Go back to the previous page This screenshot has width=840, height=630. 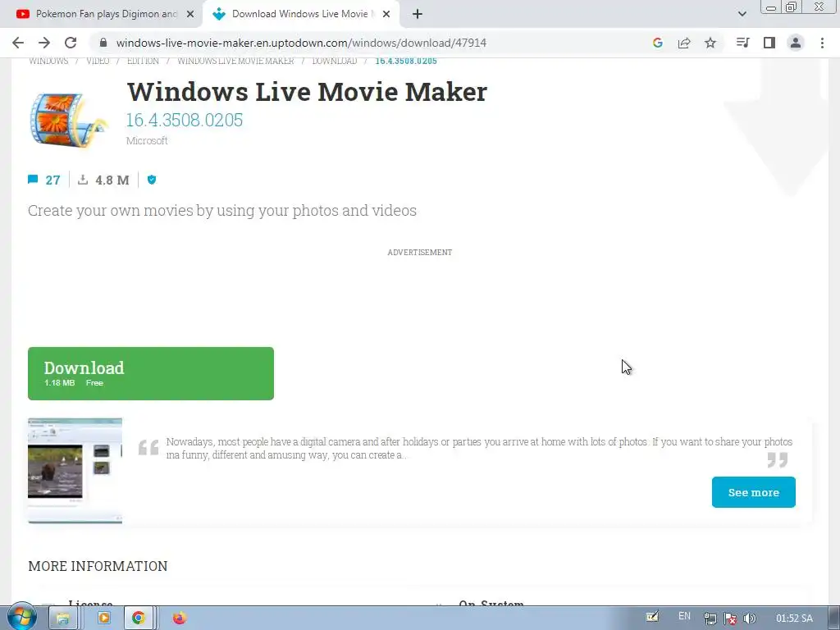tap(18, 43)
